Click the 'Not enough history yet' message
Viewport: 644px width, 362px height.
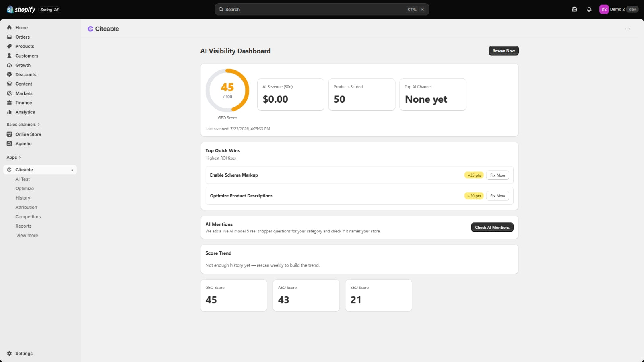[262, 265]
